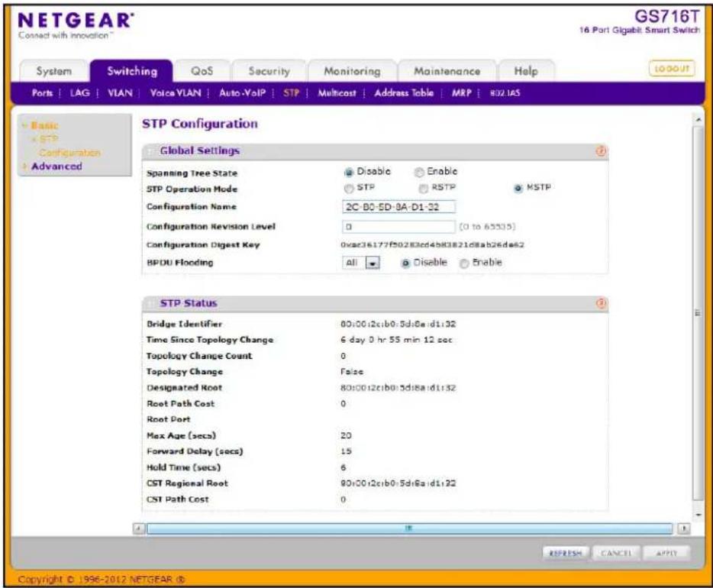Click vertical scrollbar down arrow
Viewport: 713px width, 588px height.
(x=698, y=515)
